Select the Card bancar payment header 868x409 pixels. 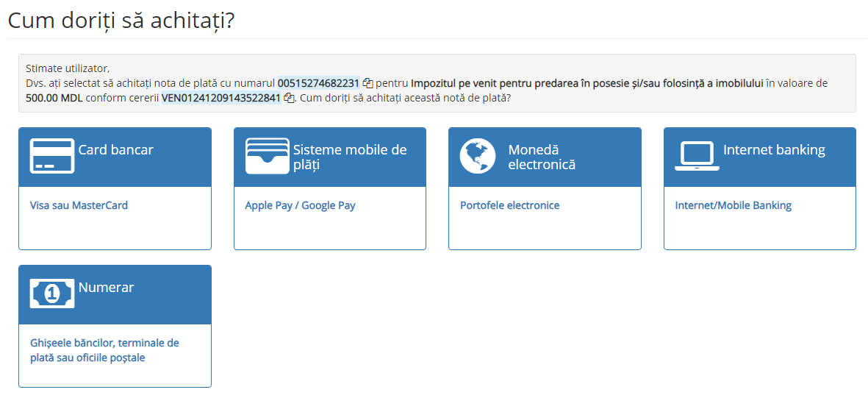click(x=115, y=149)
